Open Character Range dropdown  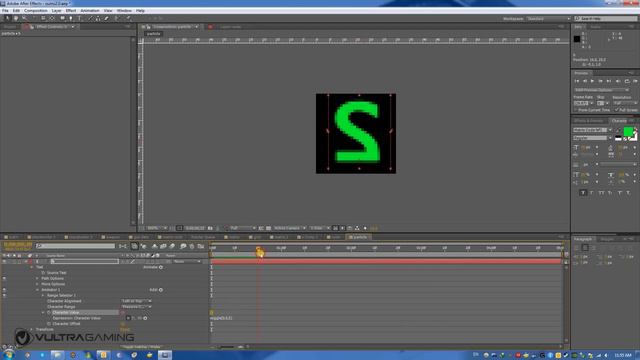[x=136, y=307]
